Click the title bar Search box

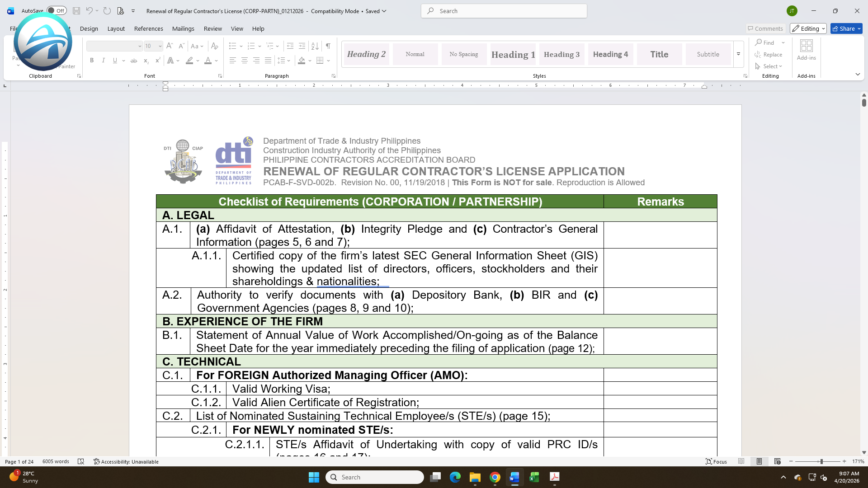[504, 11]
